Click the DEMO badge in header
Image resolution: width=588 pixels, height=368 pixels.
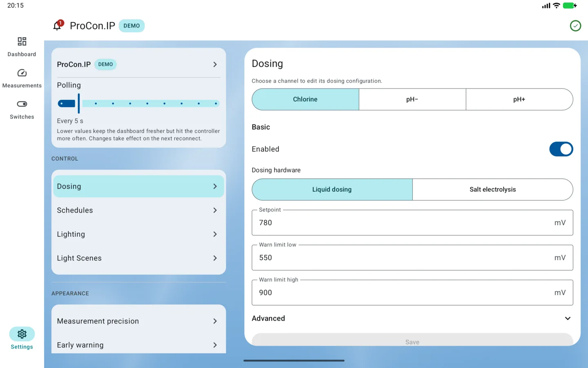(131, 26)
